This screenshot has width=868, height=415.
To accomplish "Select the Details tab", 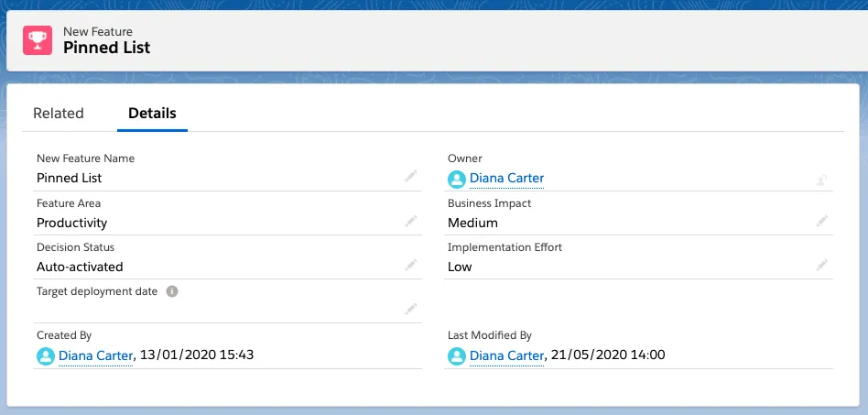I will (x=152, y=113).
